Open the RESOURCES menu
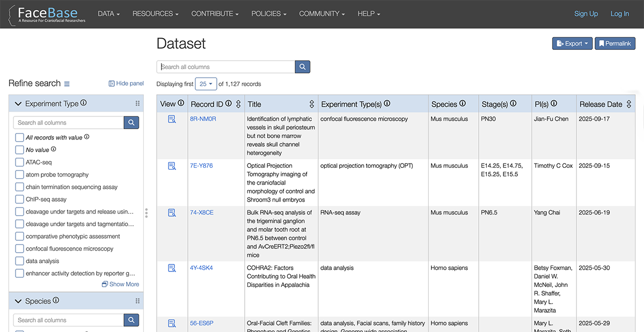The width and height of the screenshot is (644, 332). tap(155, 13)
